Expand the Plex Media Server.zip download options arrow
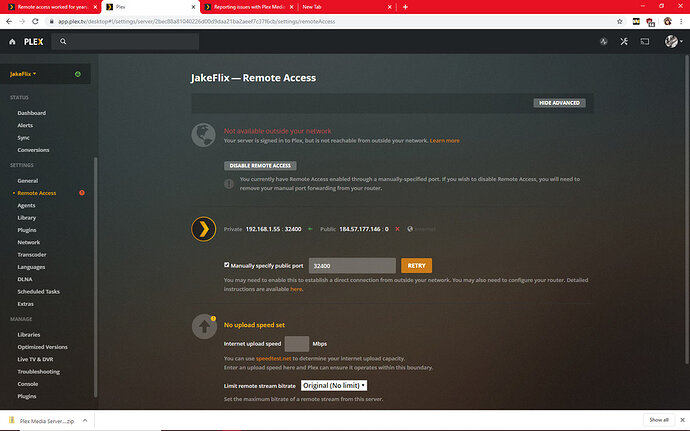Screen dimensions: 690x431 click(85, 420)
